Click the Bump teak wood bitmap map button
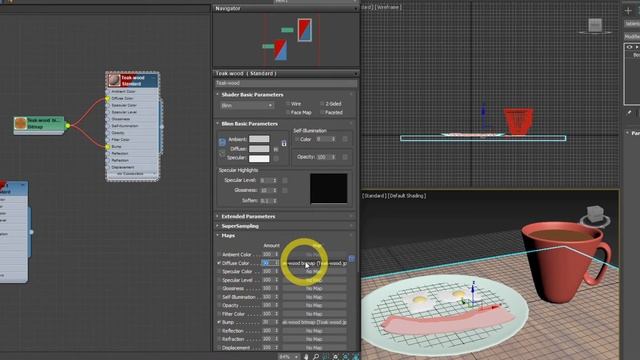This screenshot has height=360, width=640. (x=314, y=322)
